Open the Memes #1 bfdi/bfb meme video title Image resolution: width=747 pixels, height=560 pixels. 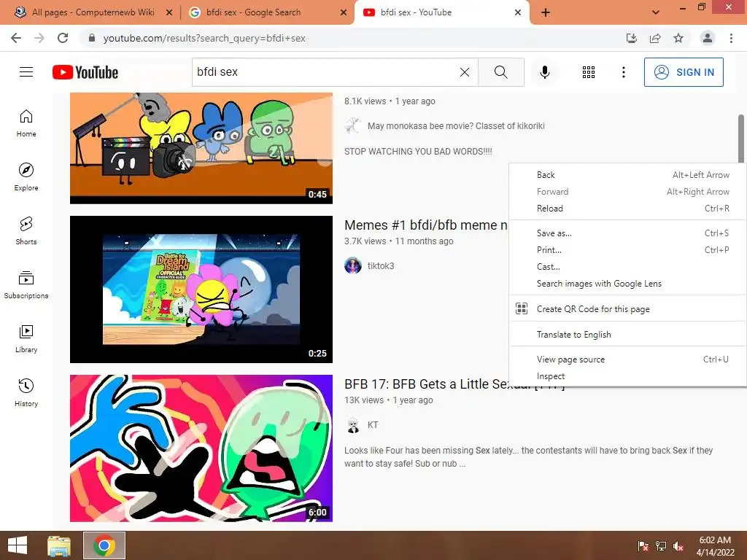pyautogui.click(x=426, y=225)
